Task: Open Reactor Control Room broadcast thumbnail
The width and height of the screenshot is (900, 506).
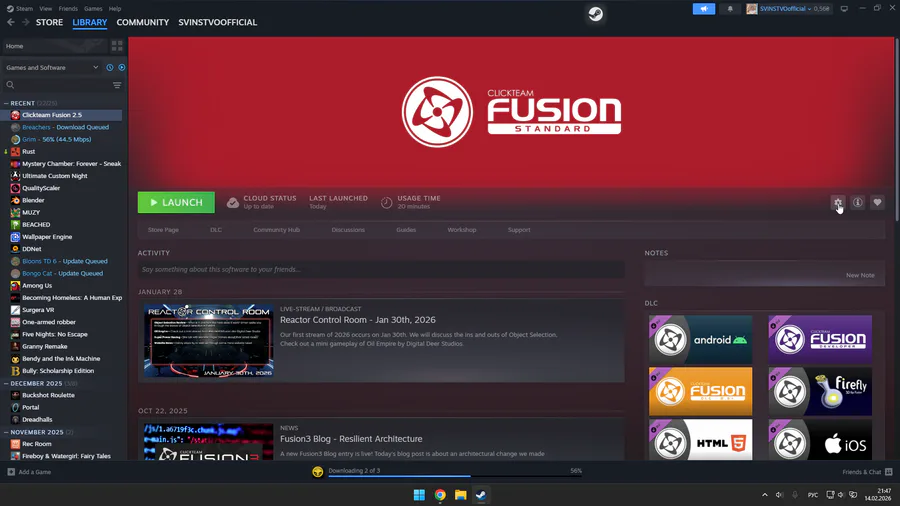Action: 208,341
